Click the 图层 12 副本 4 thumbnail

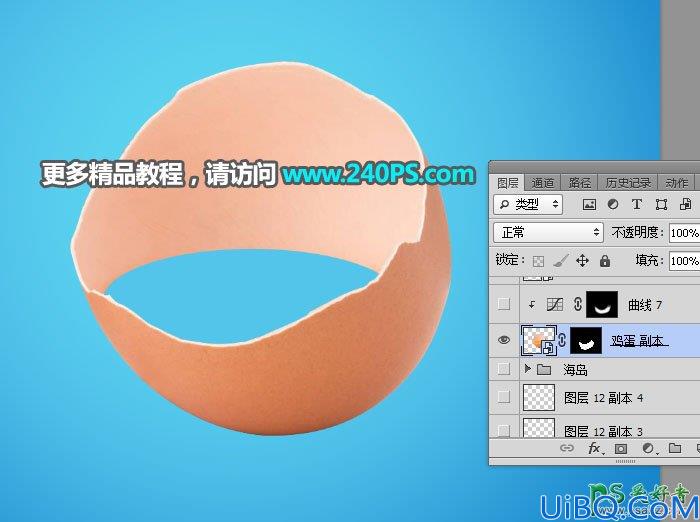point(539,397)
